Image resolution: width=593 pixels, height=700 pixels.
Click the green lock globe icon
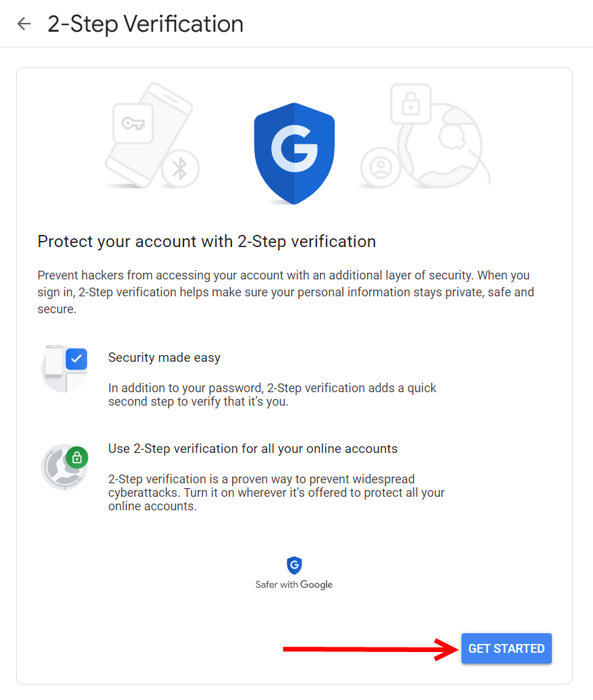[x=64, y=467]
